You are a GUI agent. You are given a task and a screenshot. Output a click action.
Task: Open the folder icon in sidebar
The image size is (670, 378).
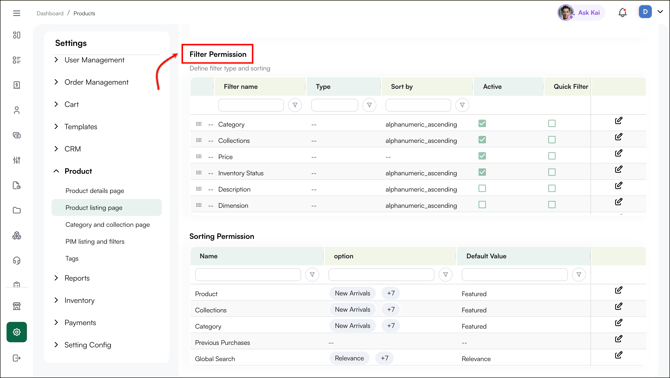(17, 210)
